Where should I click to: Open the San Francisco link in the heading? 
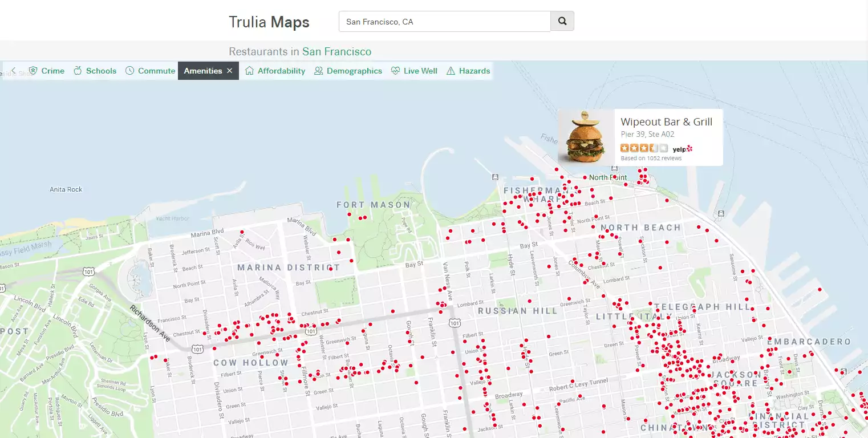pos(337,51)
